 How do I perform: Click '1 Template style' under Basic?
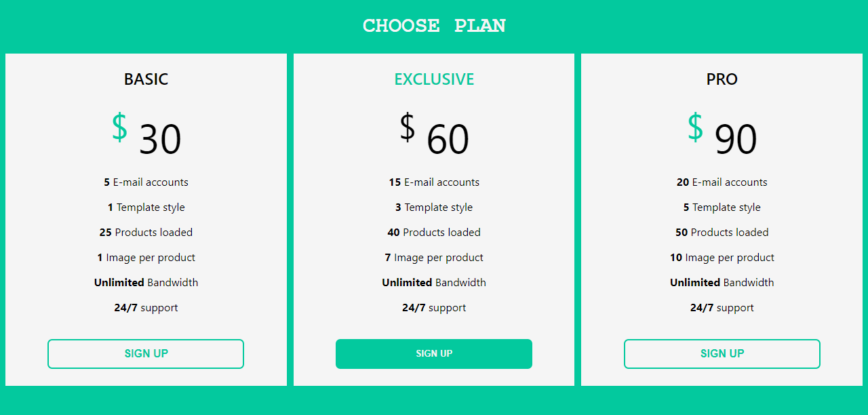point(146,207)
